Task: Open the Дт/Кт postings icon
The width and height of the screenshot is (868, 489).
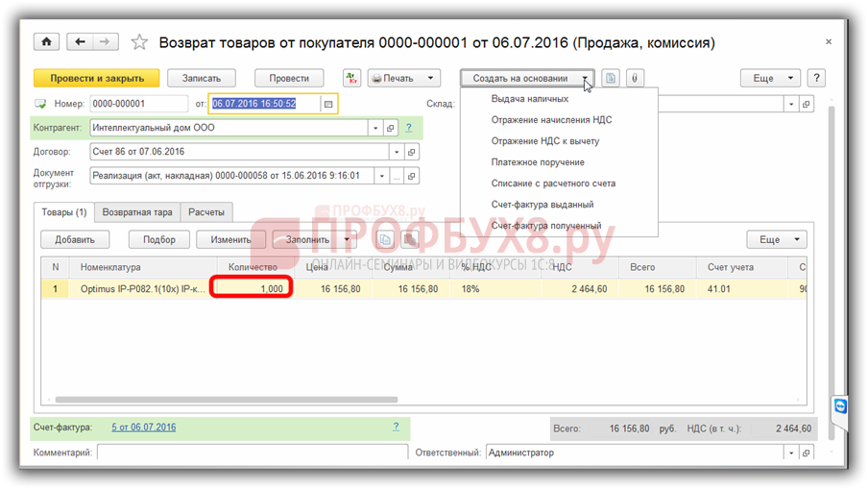Action: pyautogui.click(x=351, y=78)
